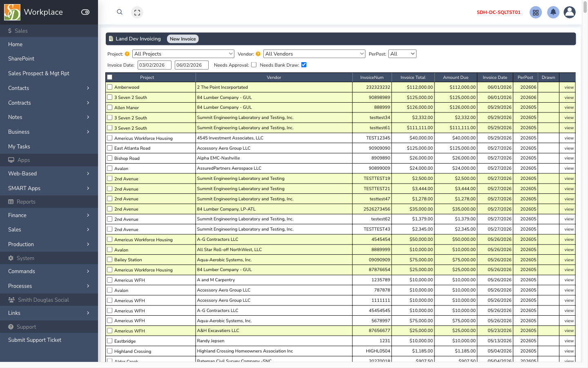Click the Support question mark icon
The height and width of the screenshot is (368, 588).
pos(11,327)
